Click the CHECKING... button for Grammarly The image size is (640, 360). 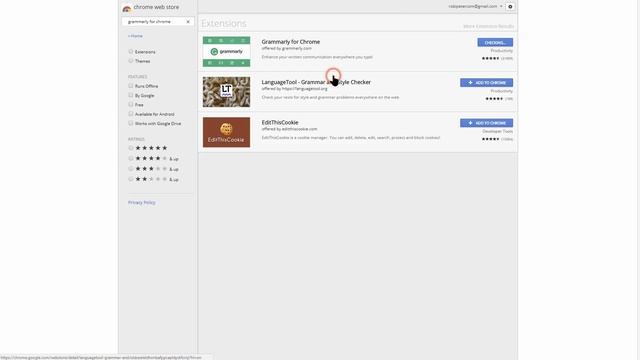pyautogui.click(x=495, y=42)
